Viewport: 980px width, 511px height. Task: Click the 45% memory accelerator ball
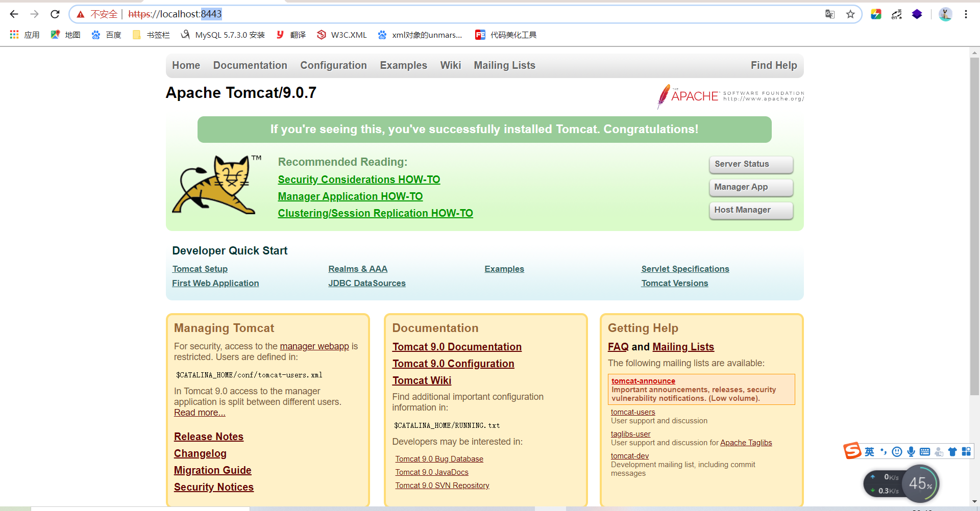[x=920, y=483]
